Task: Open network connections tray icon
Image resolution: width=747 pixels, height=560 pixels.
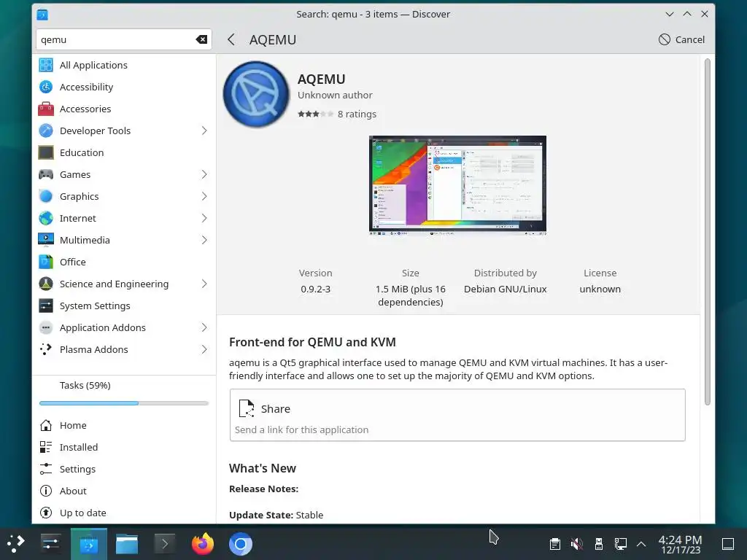Action: pyautogui.click(x=620, y=544)
